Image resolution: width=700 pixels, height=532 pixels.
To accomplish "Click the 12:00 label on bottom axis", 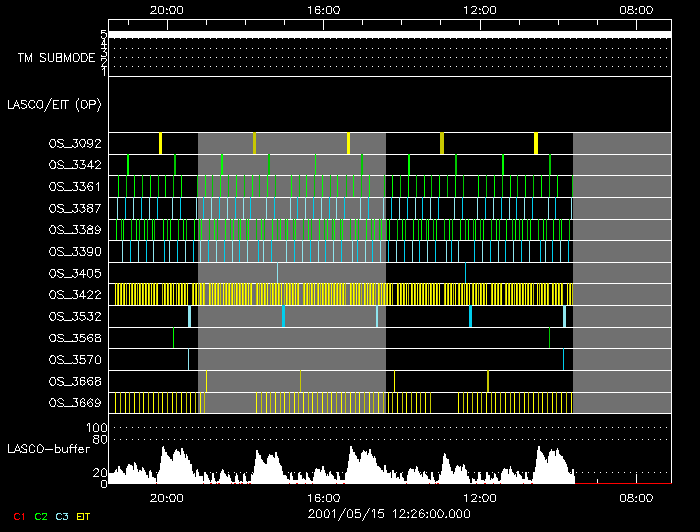I will pos(480,498).
